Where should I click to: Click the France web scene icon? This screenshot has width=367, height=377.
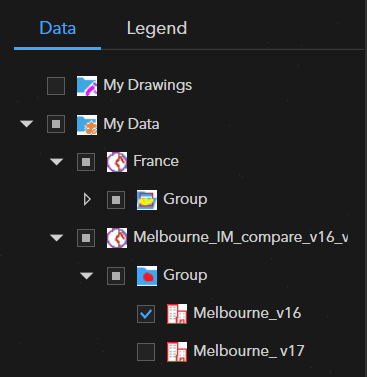tap(117, 162)
